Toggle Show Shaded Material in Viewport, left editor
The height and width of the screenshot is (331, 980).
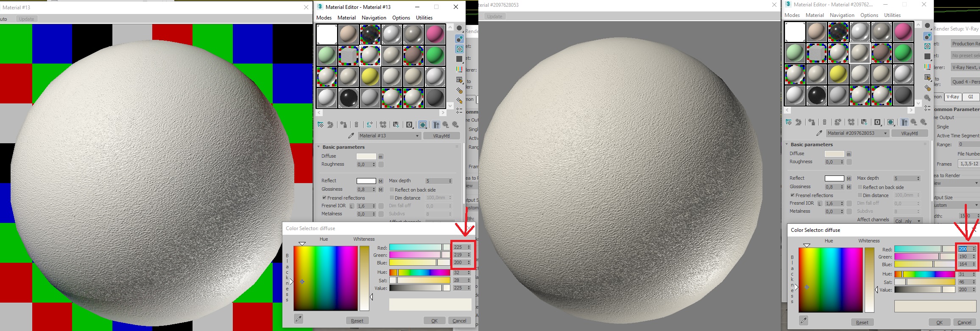(423, 125)
